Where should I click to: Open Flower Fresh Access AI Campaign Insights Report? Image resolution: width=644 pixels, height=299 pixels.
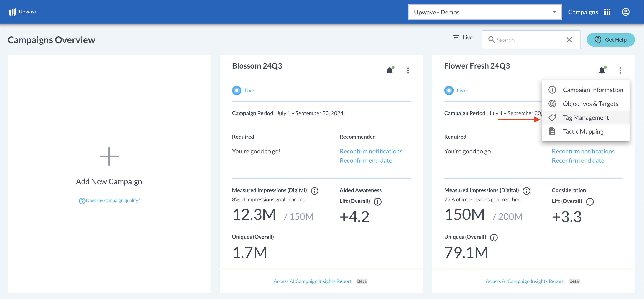525,281
